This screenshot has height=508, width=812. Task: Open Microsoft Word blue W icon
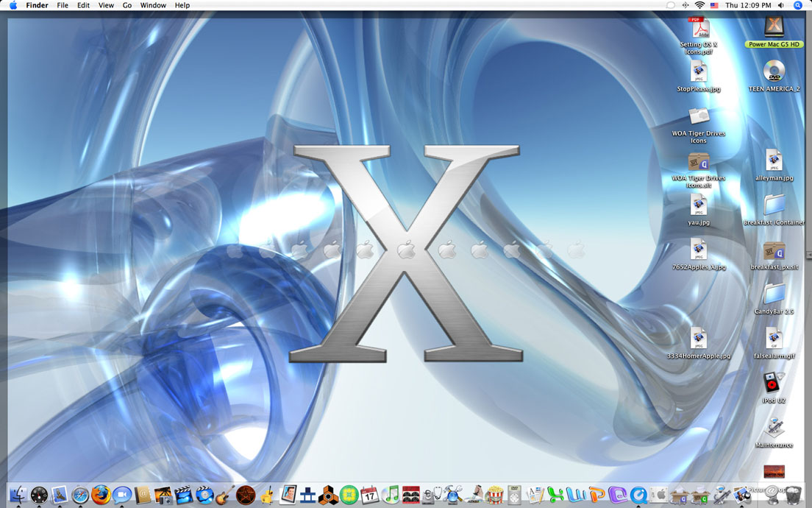click(x=577, y=495)
